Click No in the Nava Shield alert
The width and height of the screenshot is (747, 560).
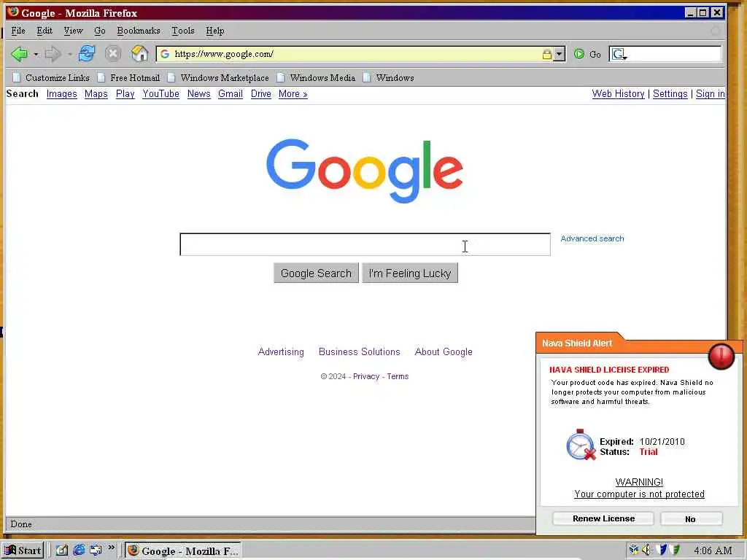[x=691, y=519]
